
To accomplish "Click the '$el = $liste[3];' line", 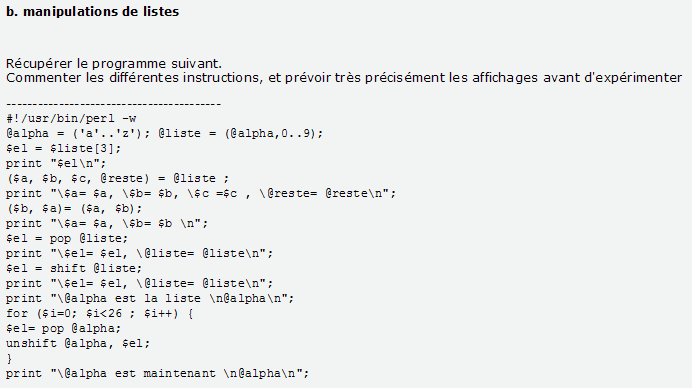I will pos(63,148).
